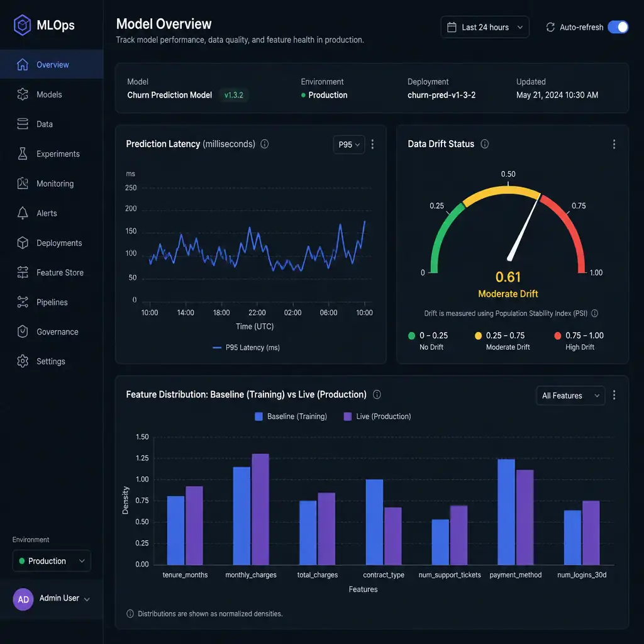This screenshot has width=644, height=644.
Task: Click the 0.61 drift score value
Action: point(508,277)
